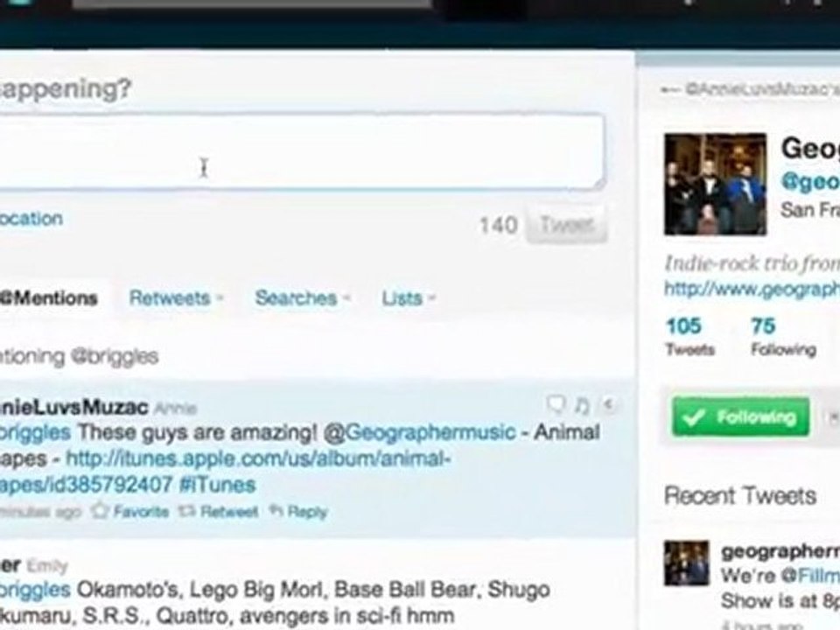View the 105 Tweets count
The image size is (840, 630).
tap(689, 336)
